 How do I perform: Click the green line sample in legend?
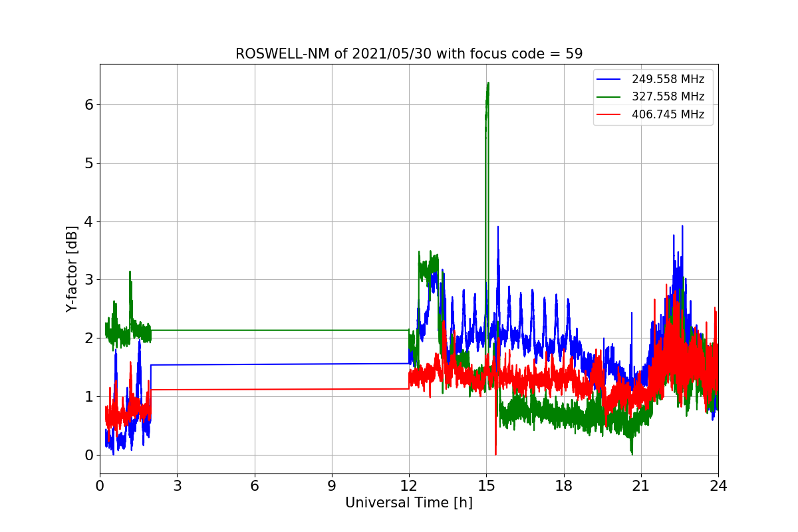(609, 97)
